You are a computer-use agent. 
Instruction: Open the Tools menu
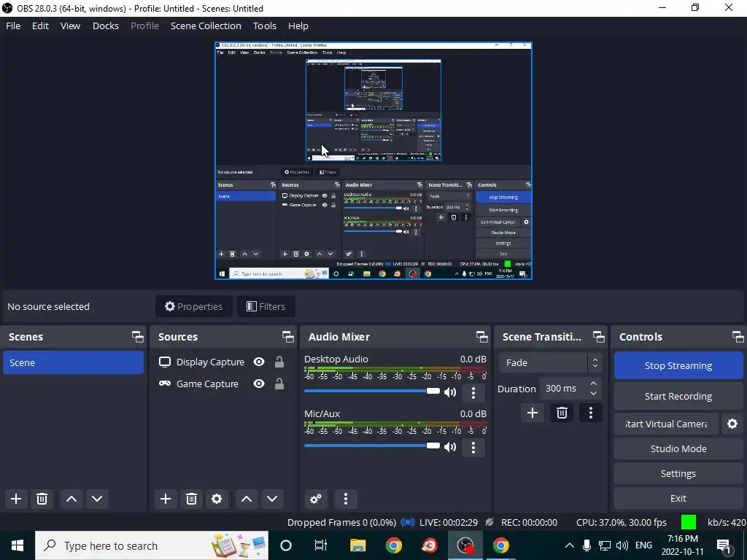(x=264, y=26)
